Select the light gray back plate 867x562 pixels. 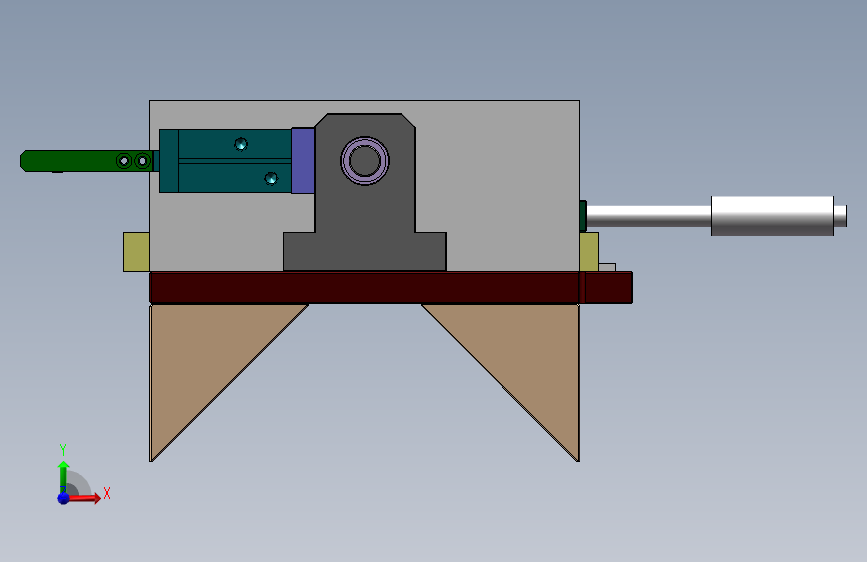(x=498, y=183)
